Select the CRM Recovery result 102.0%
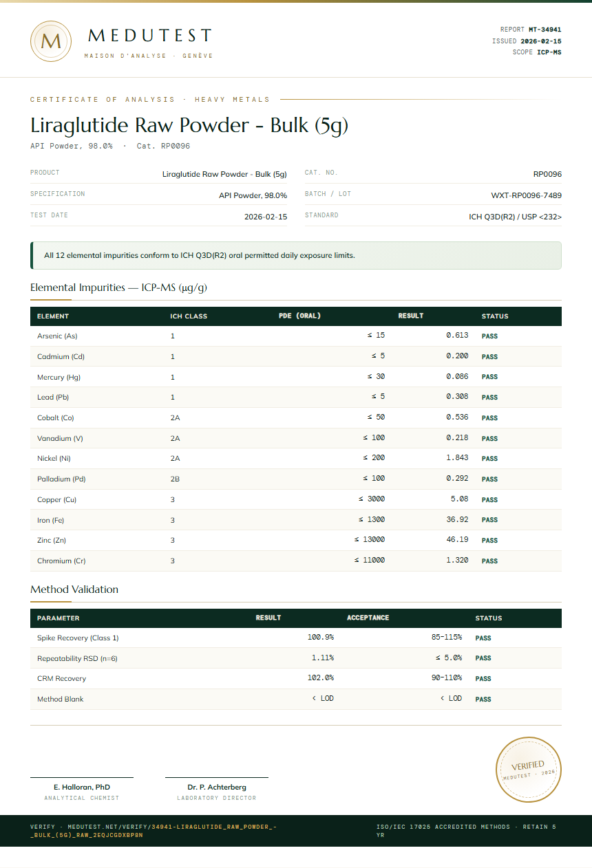Screen dimensions: 592x868 pos(321,678)
